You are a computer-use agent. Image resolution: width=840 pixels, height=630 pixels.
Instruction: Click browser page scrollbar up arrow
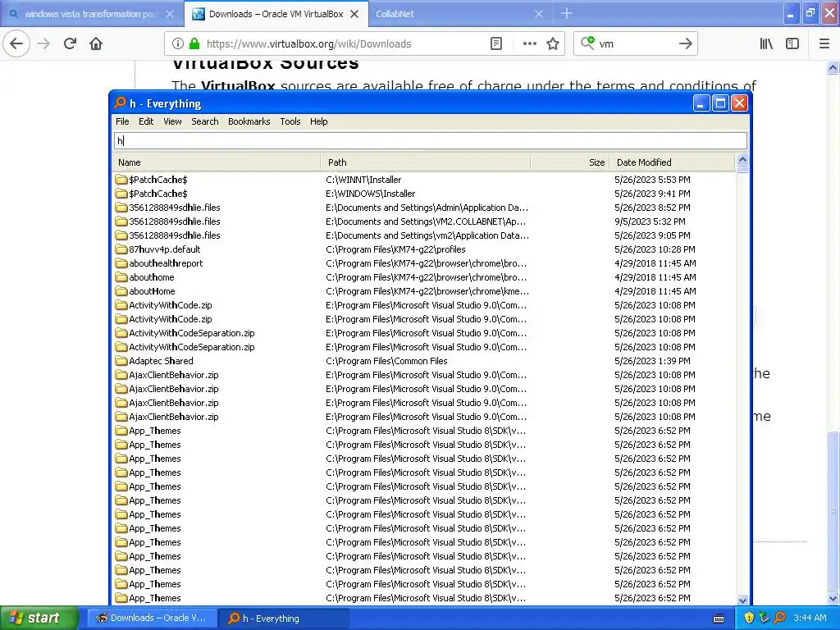[x=833, y=67]
